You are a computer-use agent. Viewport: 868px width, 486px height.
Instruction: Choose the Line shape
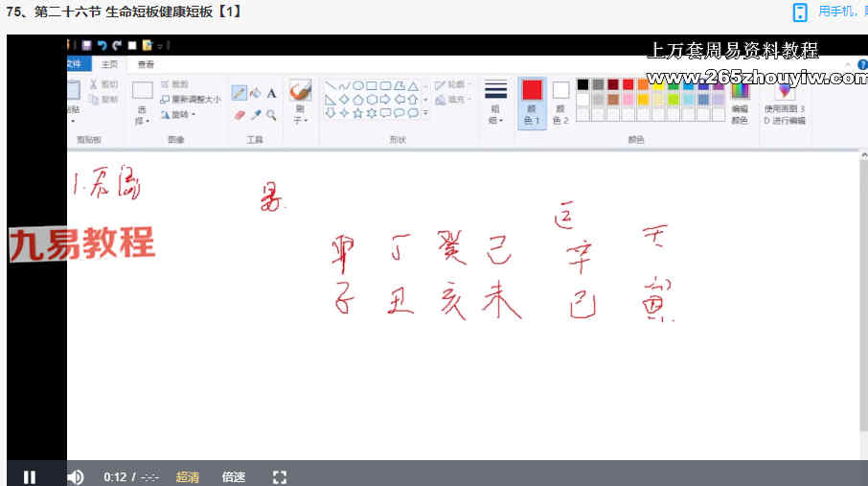click(331, 86)
